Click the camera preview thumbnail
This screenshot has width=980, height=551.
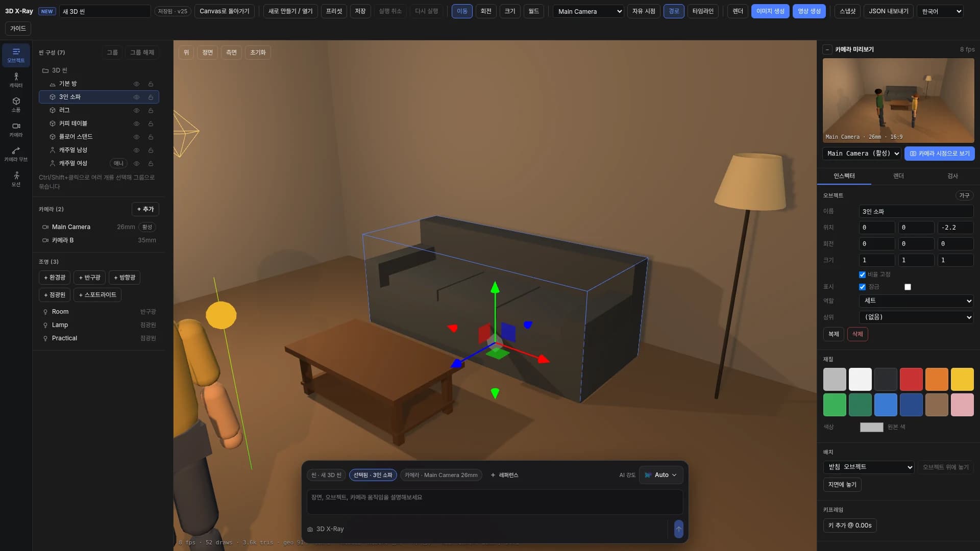898,101
